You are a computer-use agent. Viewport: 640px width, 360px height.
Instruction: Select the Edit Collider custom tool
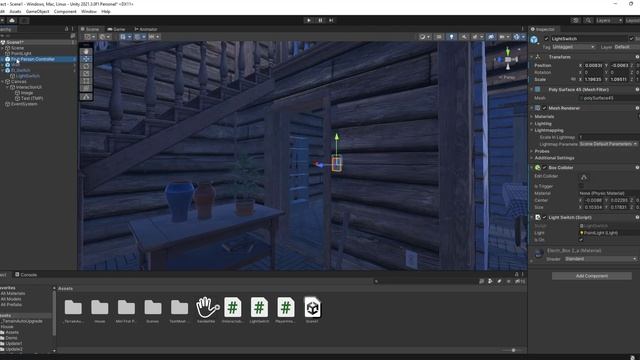[86, 97]
